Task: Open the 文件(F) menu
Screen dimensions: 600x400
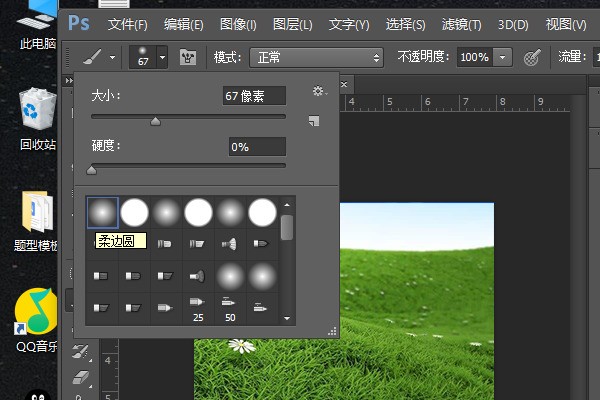Action: (x=127, y=25)
